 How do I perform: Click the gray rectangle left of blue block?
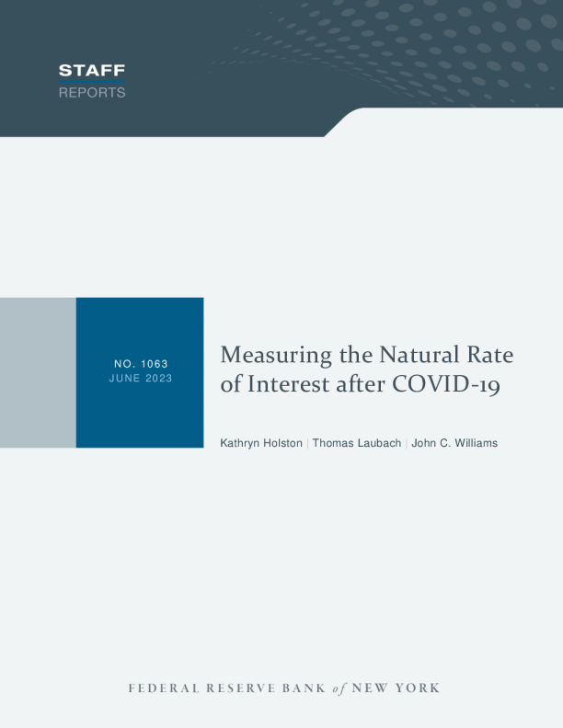pos(38,372)
